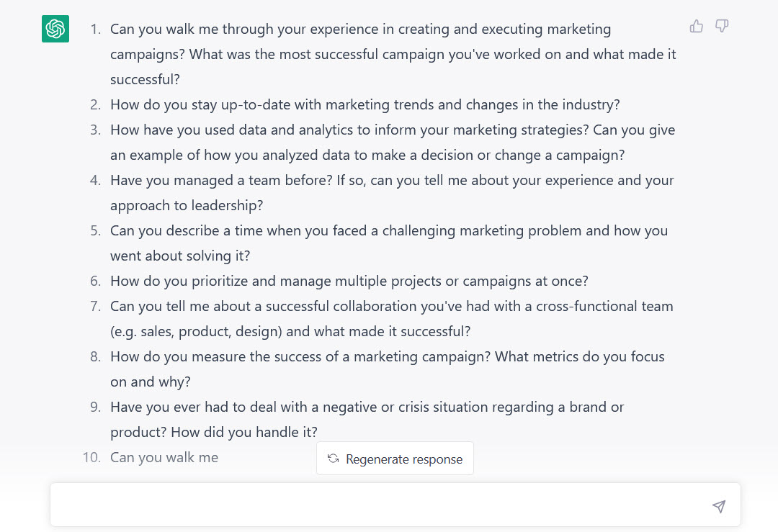Viewport: 778px width, 532px height.
Task: Select the thumbs down feedback icon
Action: pos(721,26)
